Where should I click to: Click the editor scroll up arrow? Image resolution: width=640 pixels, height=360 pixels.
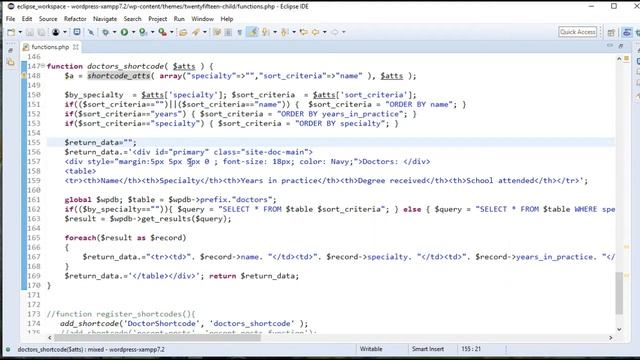pyautogui.click(x=619, y=59)
